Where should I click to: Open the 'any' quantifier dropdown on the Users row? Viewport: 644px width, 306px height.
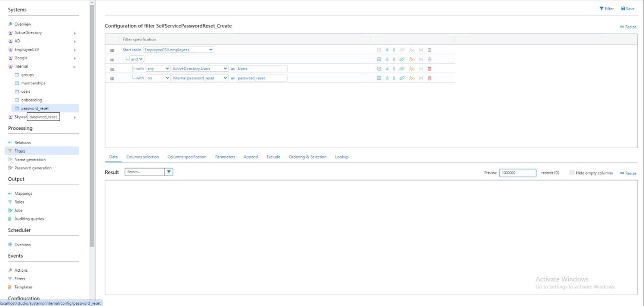coord(158,69)
